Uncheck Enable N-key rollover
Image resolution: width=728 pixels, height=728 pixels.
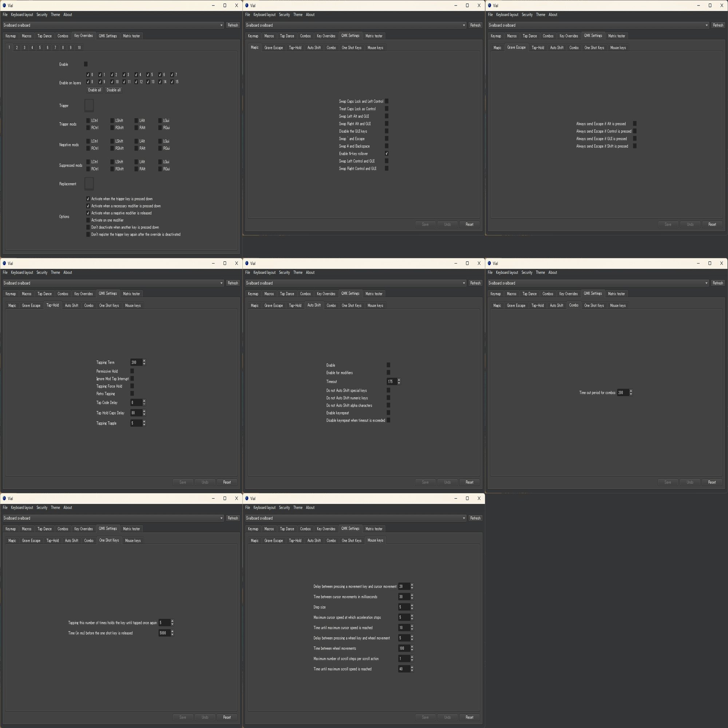point(387,154)
